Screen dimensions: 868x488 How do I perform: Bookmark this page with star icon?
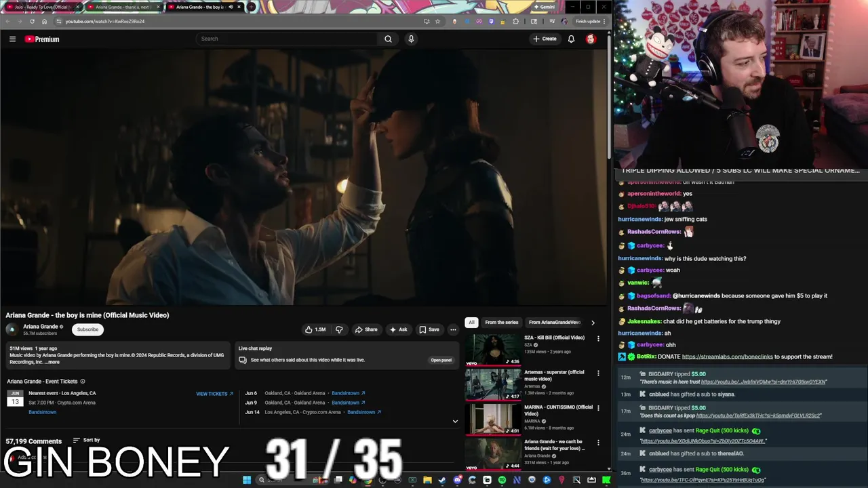pyautogui.click(x=437, y=21)
